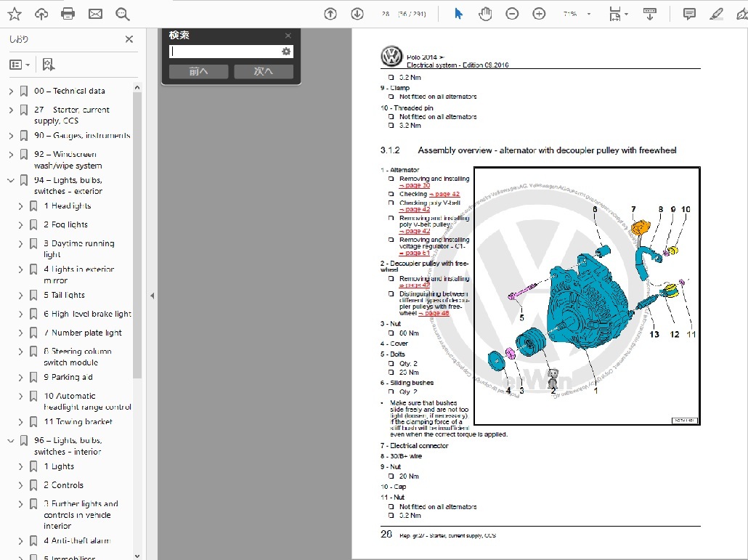Open 3 Daytime running light bookmark
The image size is (748, 560).
pos(78,248)
